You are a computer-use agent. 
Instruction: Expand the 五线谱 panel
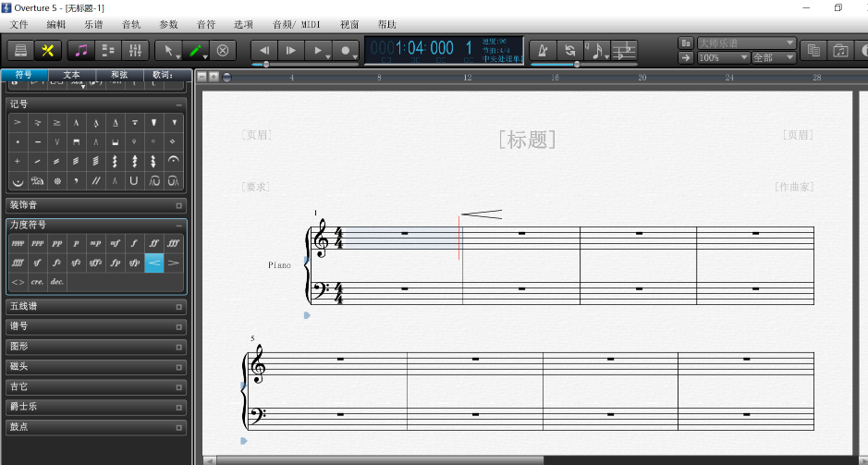pyautogui.click(x=96, y=306)
